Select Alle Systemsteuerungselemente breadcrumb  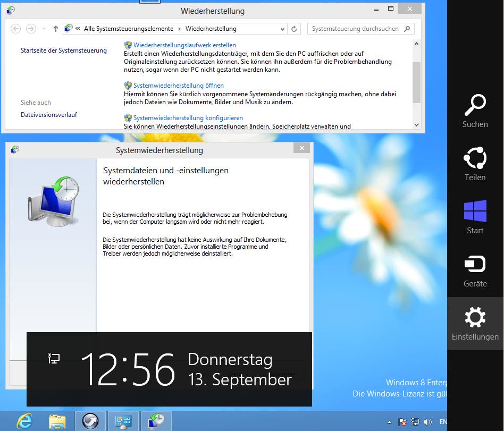click(129, 29)
